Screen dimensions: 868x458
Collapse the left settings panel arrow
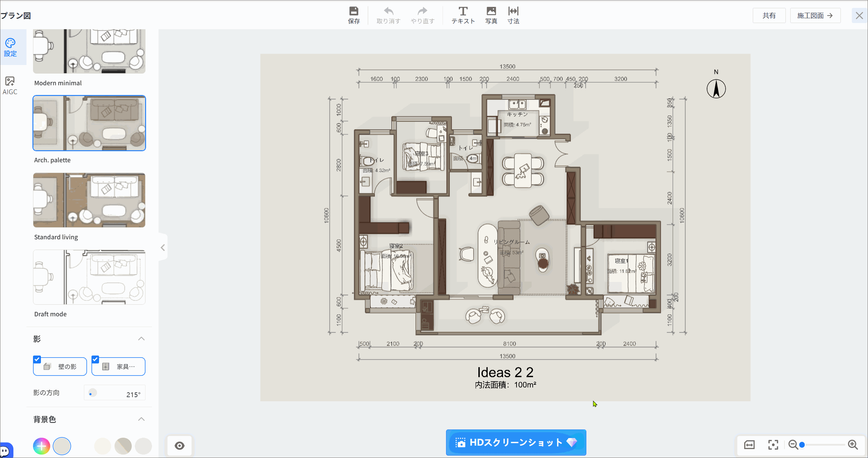tap(163, 248)
